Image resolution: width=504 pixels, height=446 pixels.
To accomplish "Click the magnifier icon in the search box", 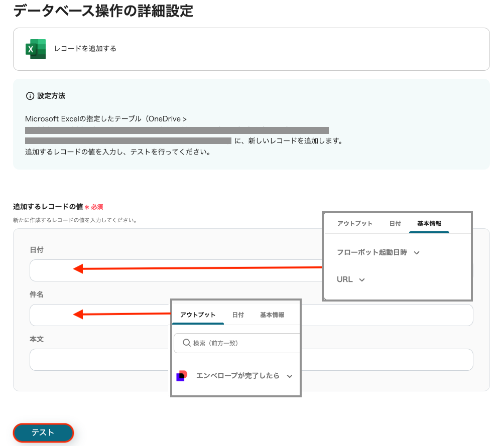I will (186, 343).
